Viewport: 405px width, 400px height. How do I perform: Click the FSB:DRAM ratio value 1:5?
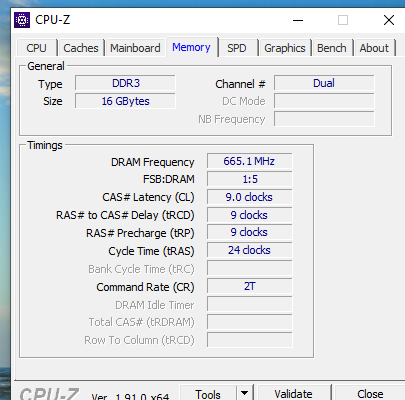pos(249,179)
